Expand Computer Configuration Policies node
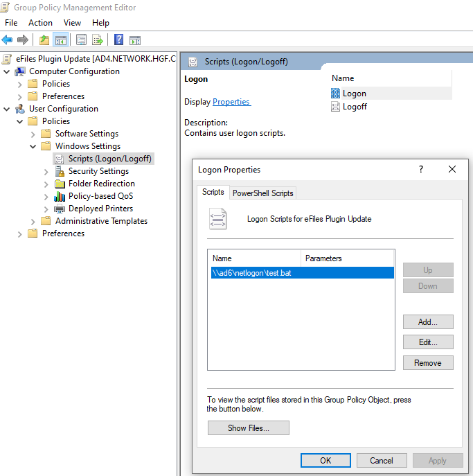 pyautogui.click(x=20, y=84)
